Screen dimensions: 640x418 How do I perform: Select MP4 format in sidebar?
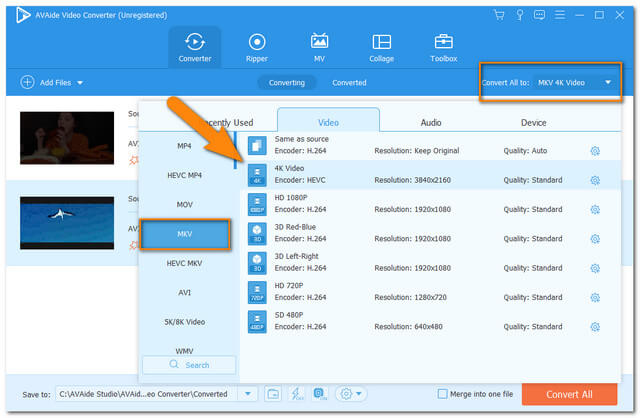click(x=184, y=146)
